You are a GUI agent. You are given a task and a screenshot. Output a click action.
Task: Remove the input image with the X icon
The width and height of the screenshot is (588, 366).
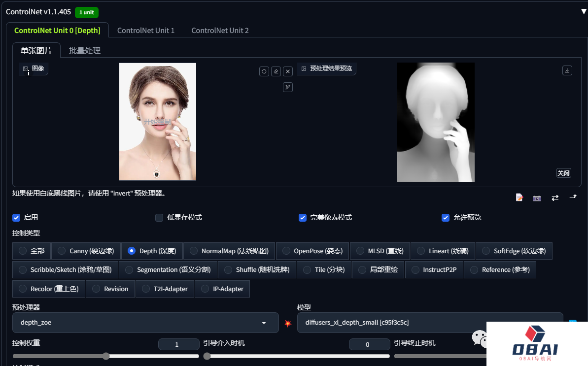[x=288, y=71]
